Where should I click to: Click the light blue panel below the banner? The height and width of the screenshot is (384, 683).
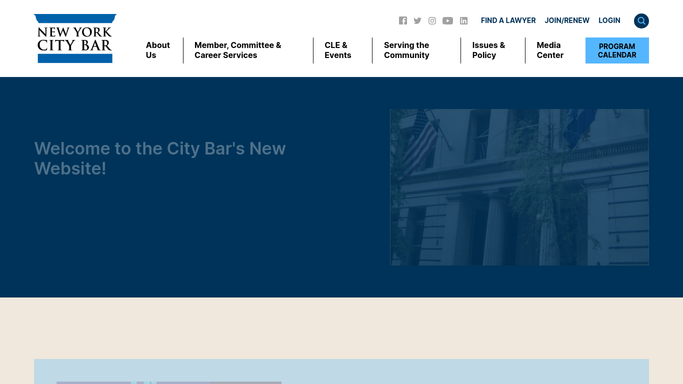tap(342, 371)
